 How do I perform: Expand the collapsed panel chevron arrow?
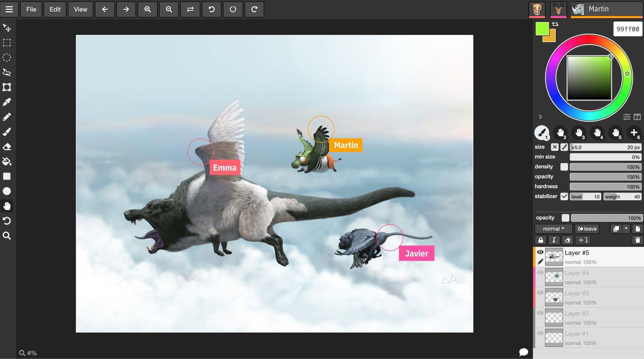click(x=540, y=117)
